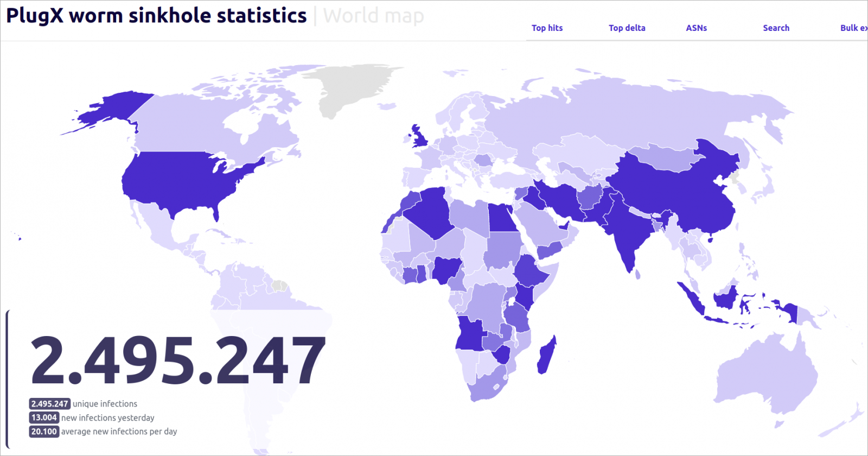Select Madagascar on the world map

pos(547,356)
